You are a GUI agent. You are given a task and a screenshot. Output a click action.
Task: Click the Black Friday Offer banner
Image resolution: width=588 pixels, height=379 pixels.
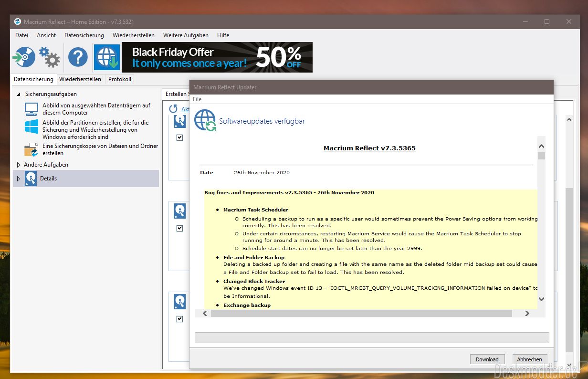point(217,57)
